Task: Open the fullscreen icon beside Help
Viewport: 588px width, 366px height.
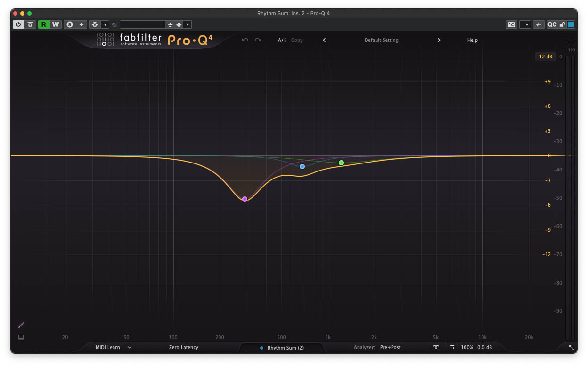Action: click(571, 40)
